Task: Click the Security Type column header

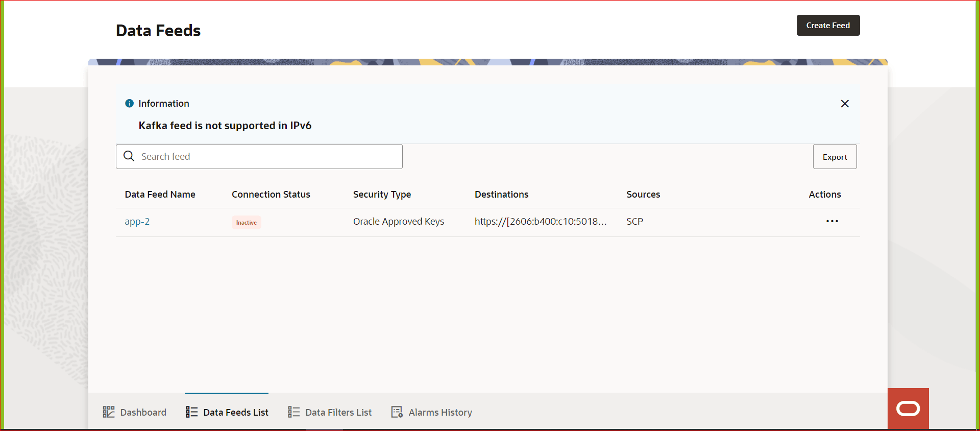Action: [x=382, y=195]
